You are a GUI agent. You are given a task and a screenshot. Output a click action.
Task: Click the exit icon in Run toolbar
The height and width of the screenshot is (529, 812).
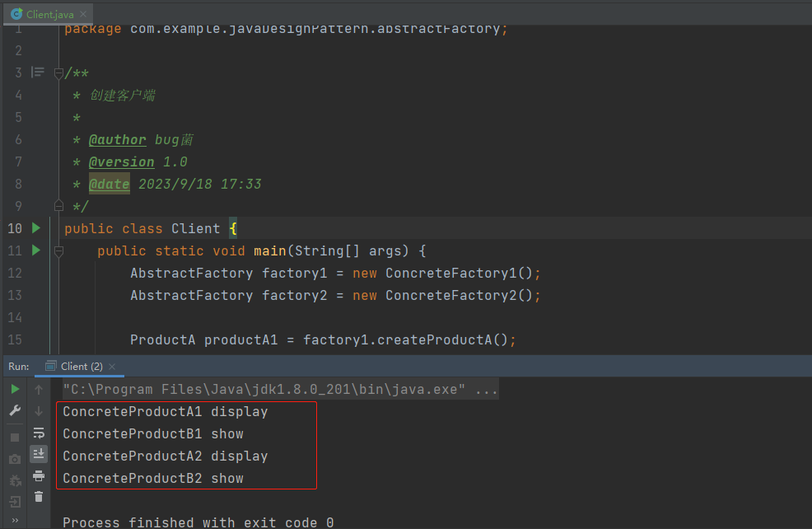click(15, 502)
